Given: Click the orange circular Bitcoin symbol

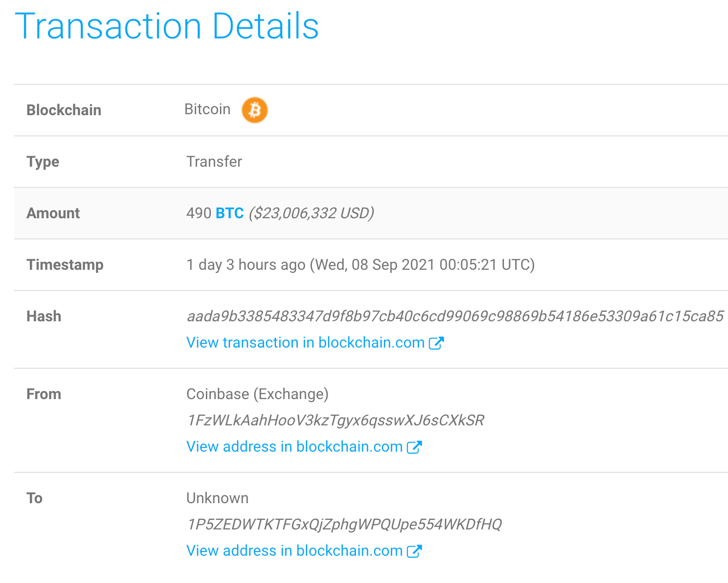Looking at the screenshot, I should (255, 110).
